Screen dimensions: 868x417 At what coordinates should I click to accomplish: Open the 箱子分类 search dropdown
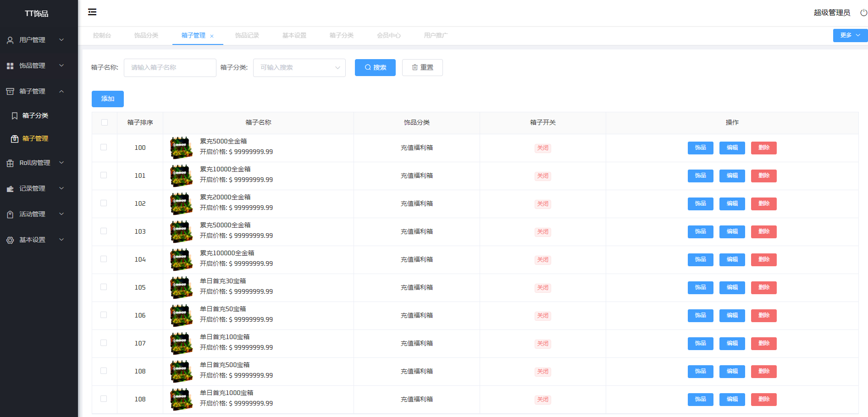pos(299,68)
